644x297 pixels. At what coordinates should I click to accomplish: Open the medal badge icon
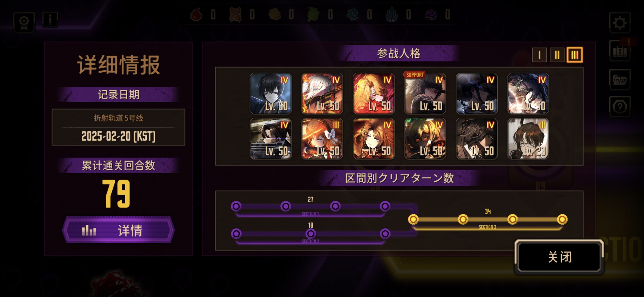coord(24,23)
